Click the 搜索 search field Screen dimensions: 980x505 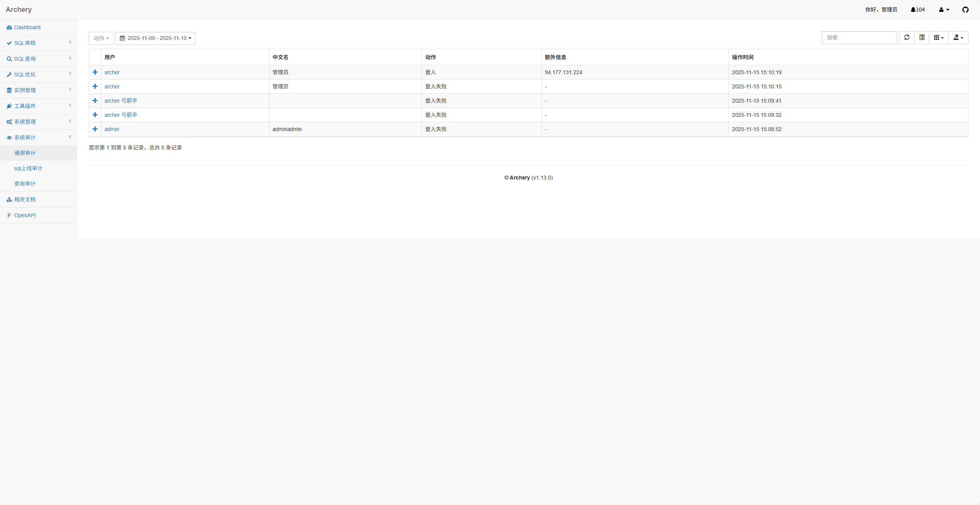point(859,38)
